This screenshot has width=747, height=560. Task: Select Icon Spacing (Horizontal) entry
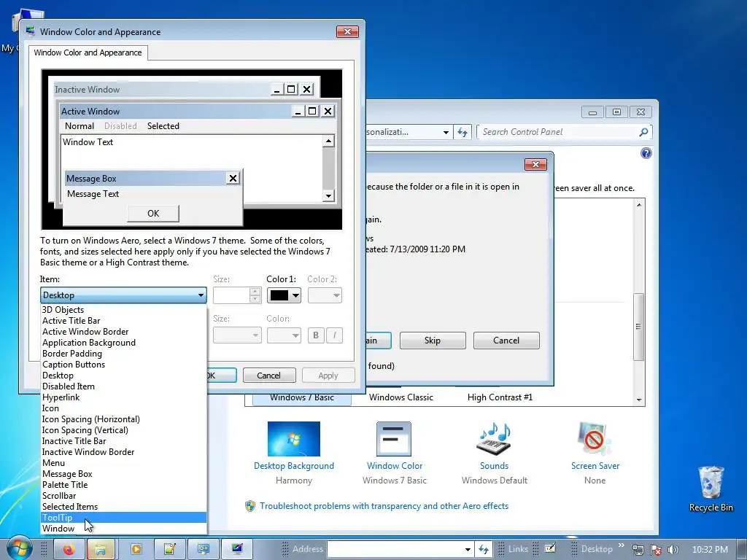(x=123, y=419)
